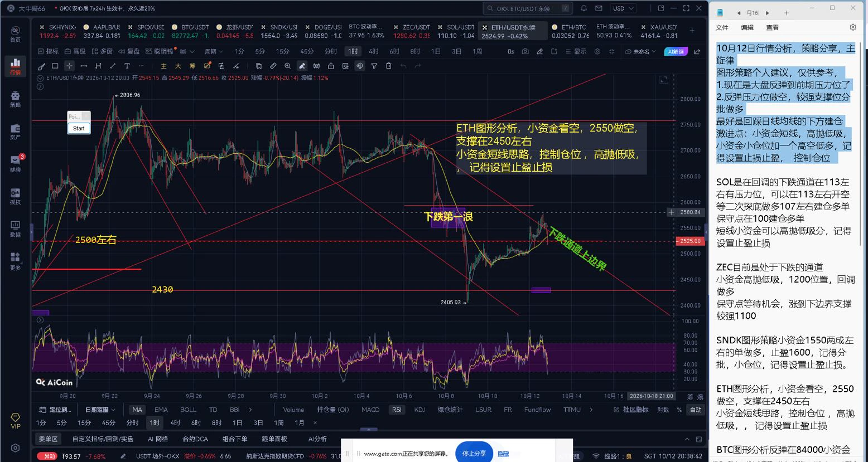Click the Start button on the chart

click(x=79, y=128)
